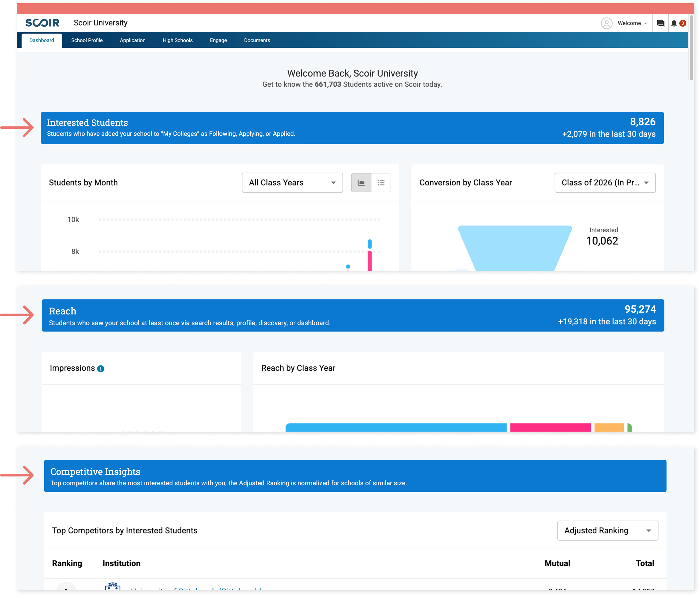The height and width of the screenshot is (596, 700).
Task: Click the Impressions info icon
Action: point(101,369)
